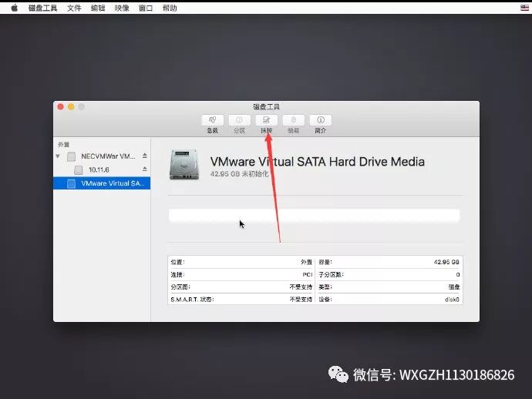Image resolution: width=532 pixels, height=399 pixels.
Task: Click the 10.11.6 volume icon in sidebar
Action: 79,169
